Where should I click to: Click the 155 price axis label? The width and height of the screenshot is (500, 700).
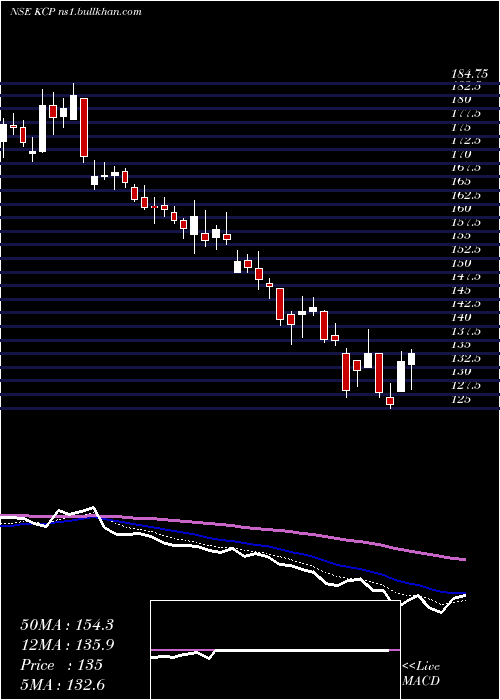click(x=460, y=236)
